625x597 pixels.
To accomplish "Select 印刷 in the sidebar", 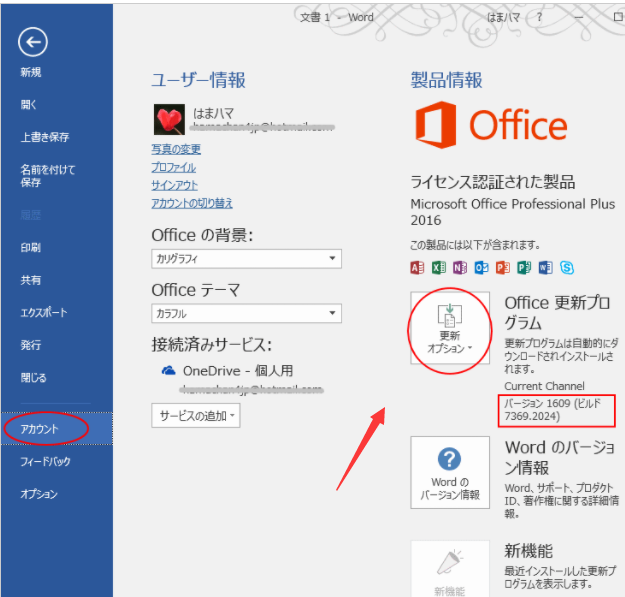I will click(x=31, y=247).
